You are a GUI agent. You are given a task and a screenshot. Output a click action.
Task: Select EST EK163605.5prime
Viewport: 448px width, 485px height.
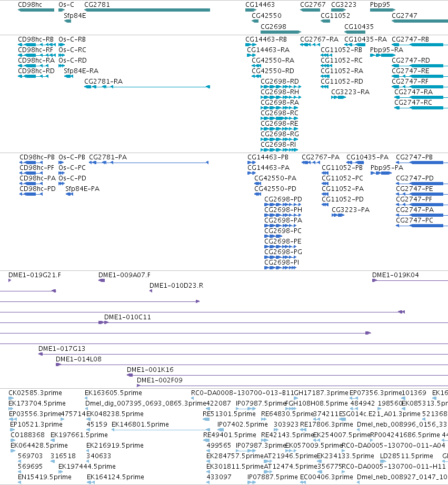click(113, 393)
